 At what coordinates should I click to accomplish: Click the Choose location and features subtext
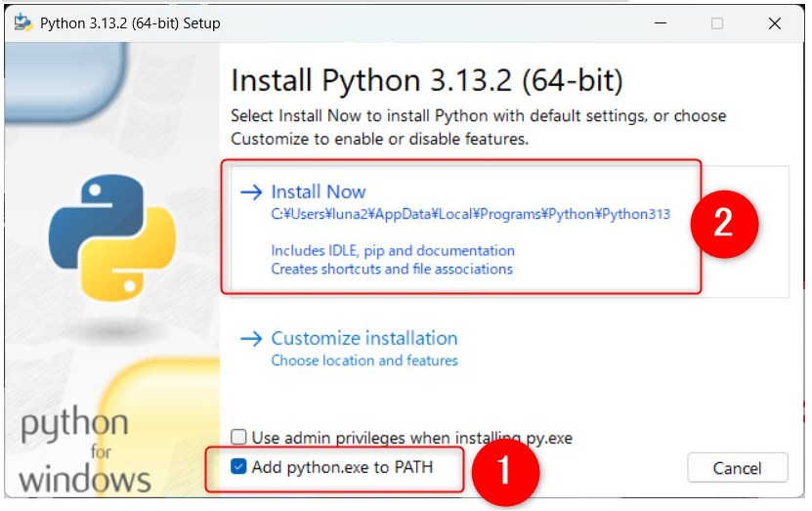pos(364,361)
